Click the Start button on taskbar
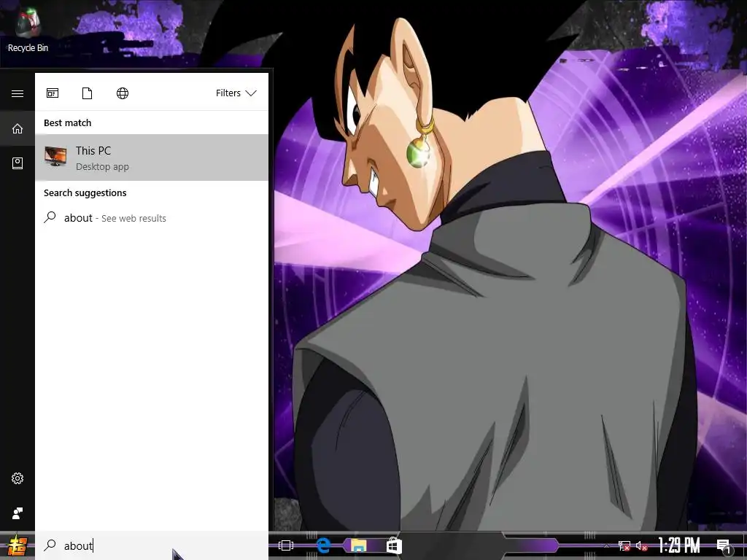 (17, 545)
